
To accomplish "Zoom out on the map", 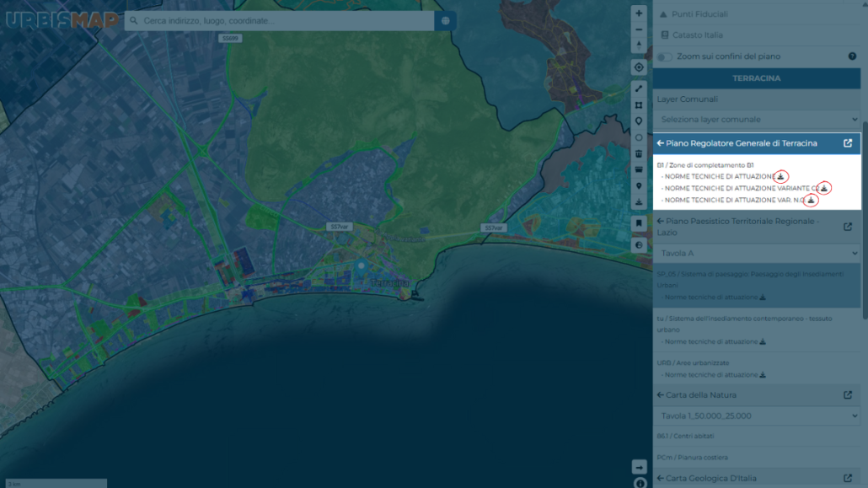I will (x=639, y=29).
